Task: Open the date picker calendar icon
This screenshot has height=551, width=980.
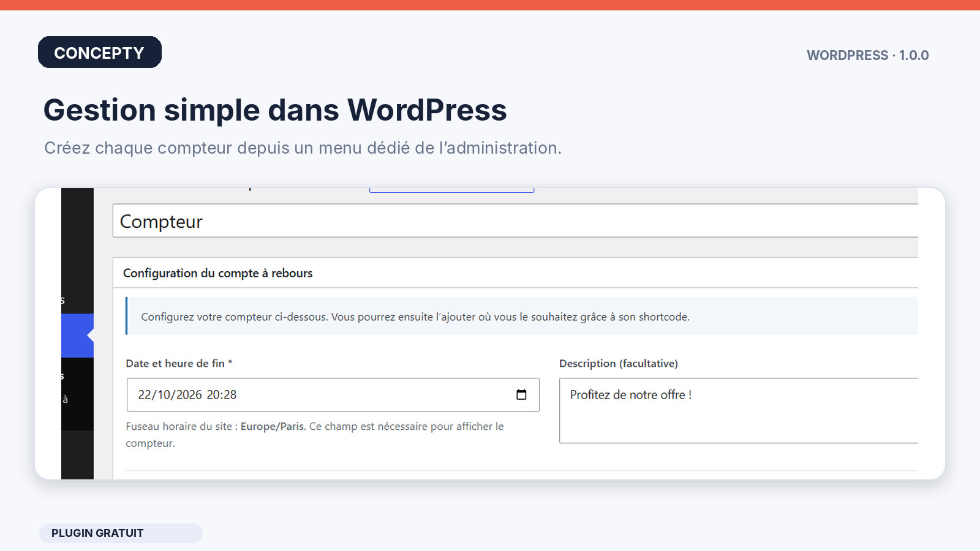Action: pos(521,395)
